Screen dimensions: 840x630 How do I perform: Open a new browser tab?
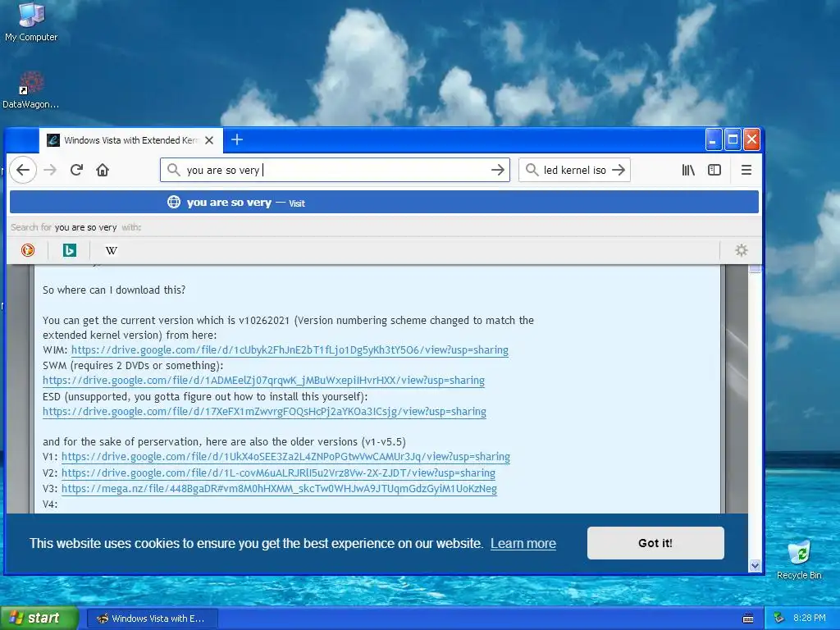pyautogui.click(x=237, y=139)
